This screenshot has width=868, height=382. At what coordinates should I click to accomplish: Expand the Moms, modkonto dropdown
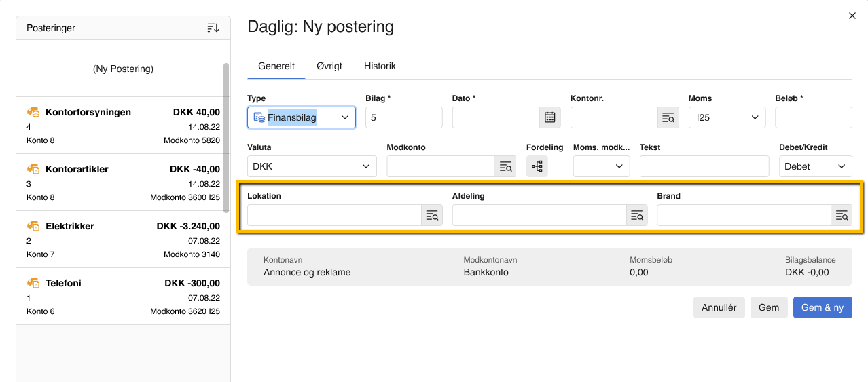(602, 166)
